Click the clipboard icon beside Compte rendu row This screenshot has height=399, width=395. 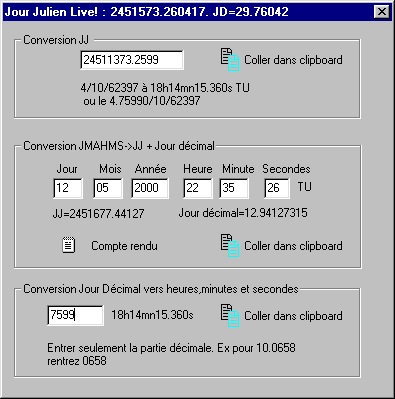(x=230, y=246)
